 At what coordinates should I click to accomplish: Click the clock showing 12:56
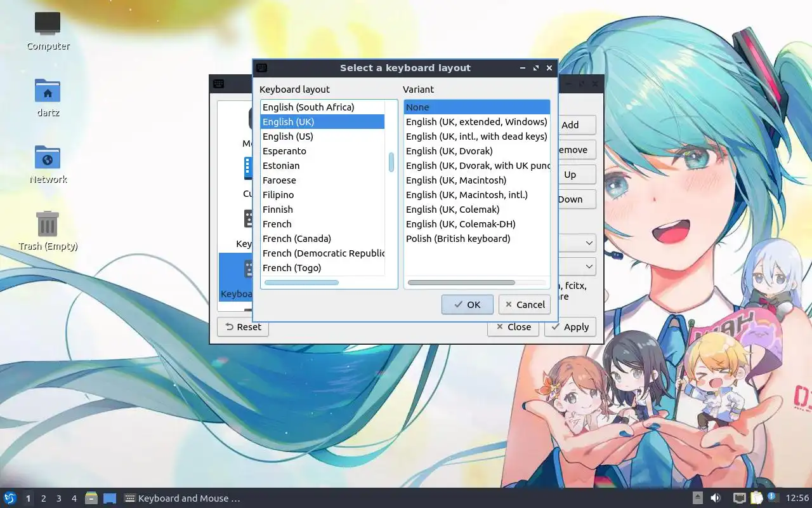click(x=797, y=498)
